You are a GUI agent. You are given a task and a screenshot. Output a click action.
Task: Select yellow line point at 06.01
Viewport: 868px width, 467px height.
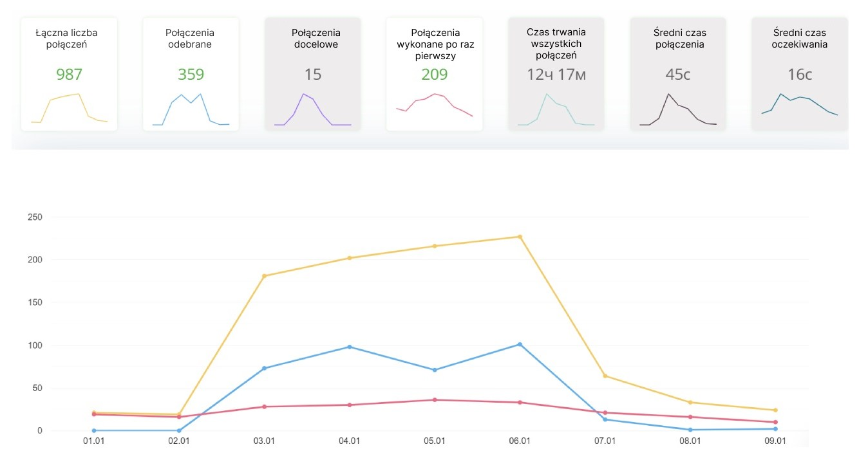[520, 237]
